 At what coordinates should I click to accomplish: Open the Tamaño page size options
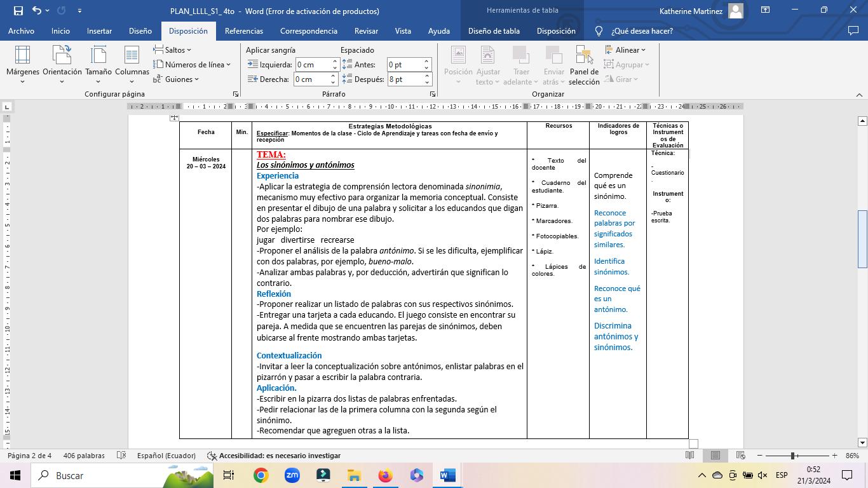point(98,64)
